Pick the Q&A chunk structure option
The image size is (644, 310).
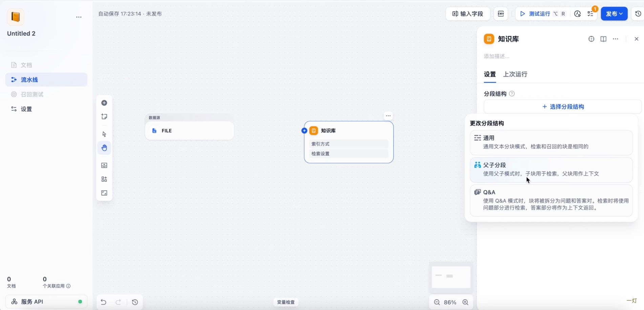(551, 200)
